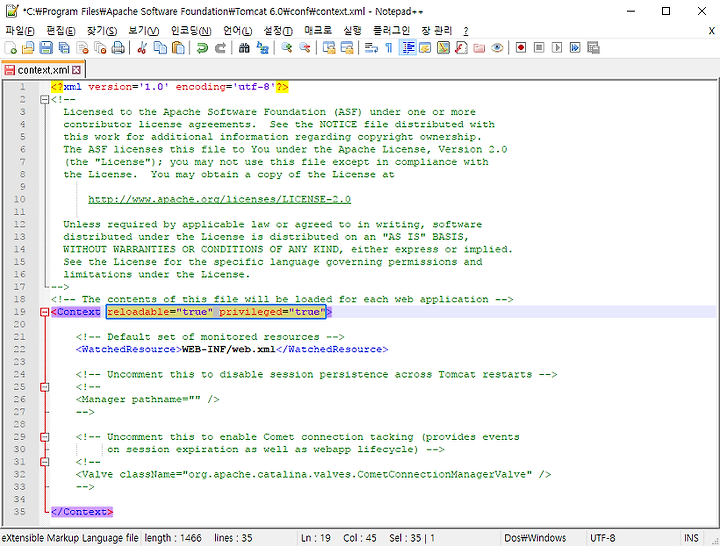The height and width of the screenshot is (546, 720).
Task: Select the context.xml document tab
Action: (x=43, y=70)
